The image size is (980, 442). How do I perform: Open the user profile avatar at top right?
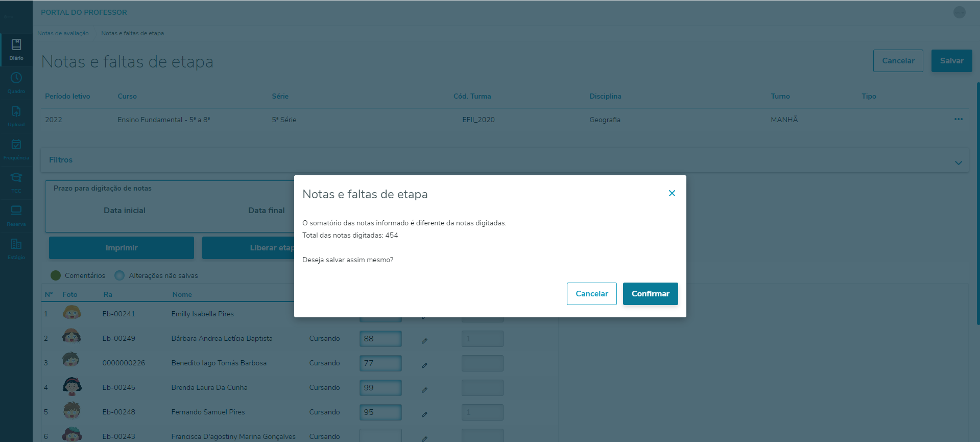960,12
